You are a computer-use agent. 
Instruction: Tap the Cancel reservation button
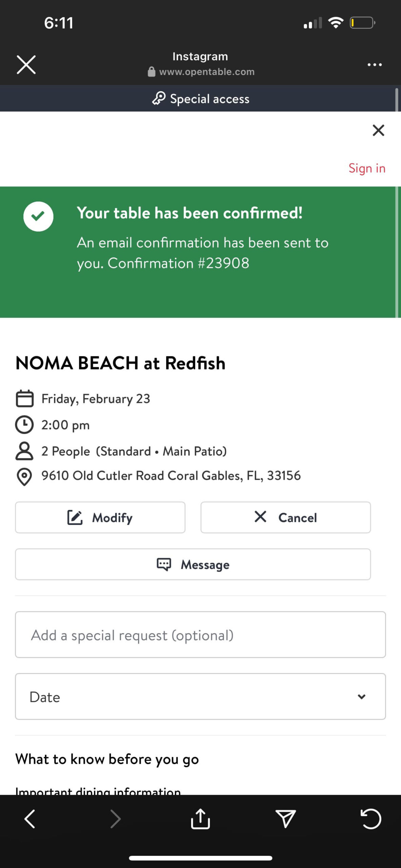tap(285, 517)
